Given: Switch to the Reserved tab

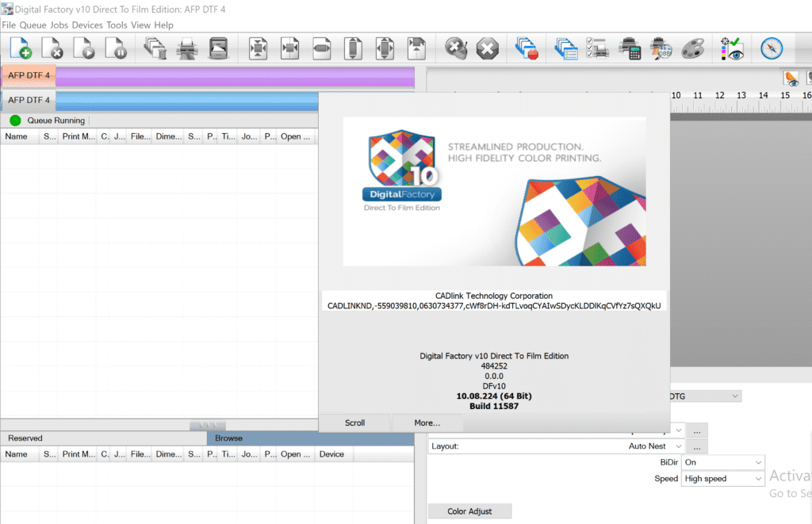Looking at the screenshot, I should click(104, 438).
